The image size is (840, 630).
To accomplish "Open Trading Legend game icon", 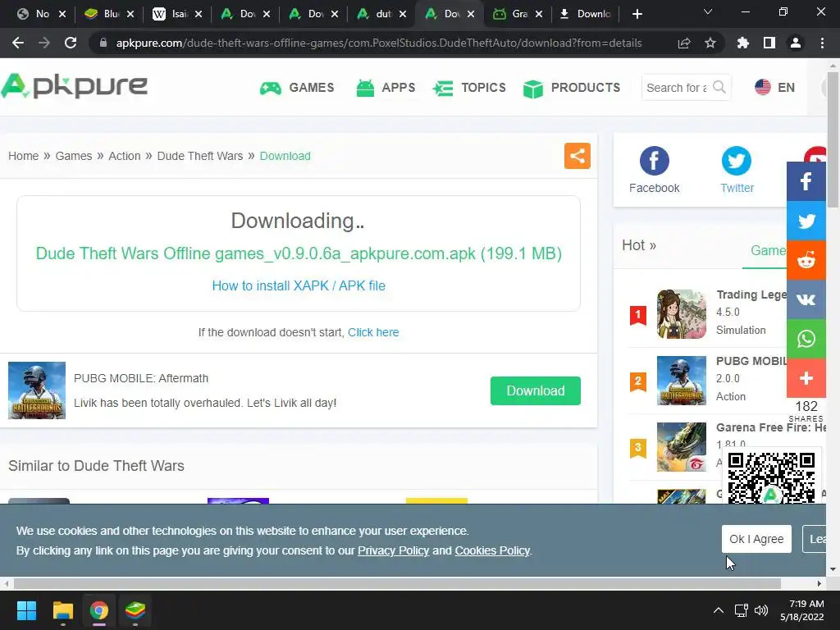I will pyautogui.click(x=682, y=314).
